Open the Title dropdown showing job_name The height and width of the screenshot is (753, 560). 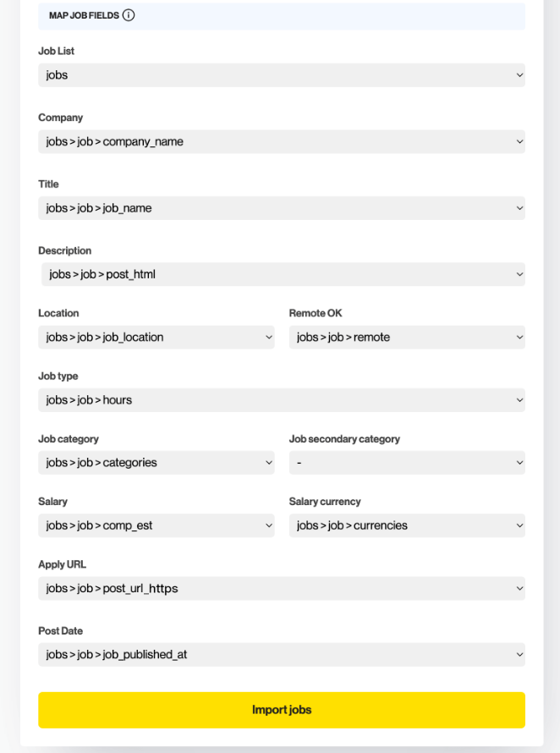pos(282,208)
